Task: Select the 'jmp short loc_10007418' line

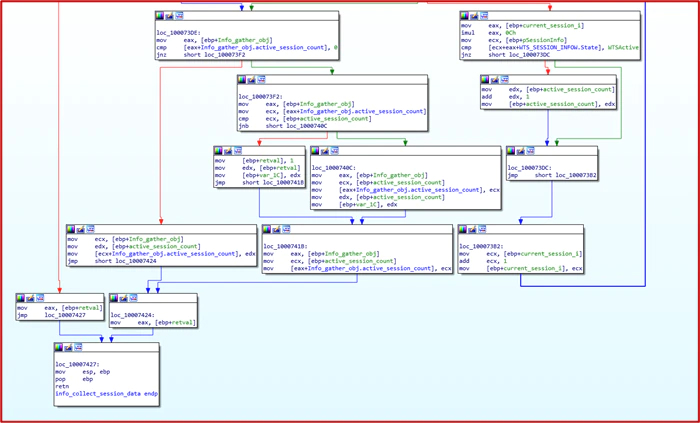Action: [259, 183]
